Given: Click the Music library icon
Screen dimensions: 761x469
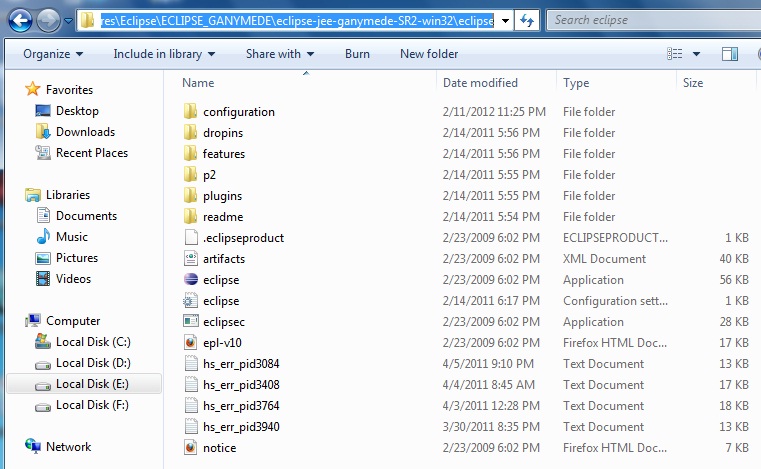Looking at the screenshot, I should coord(43,237).
